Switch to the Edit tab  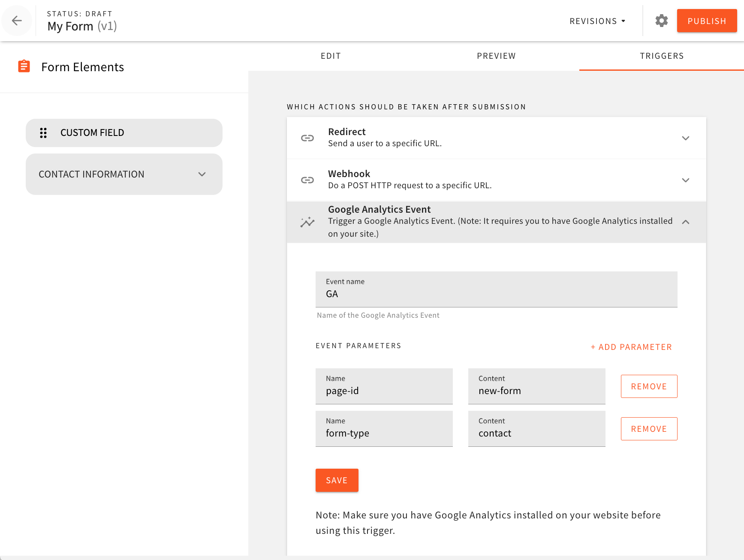point(331,56)
